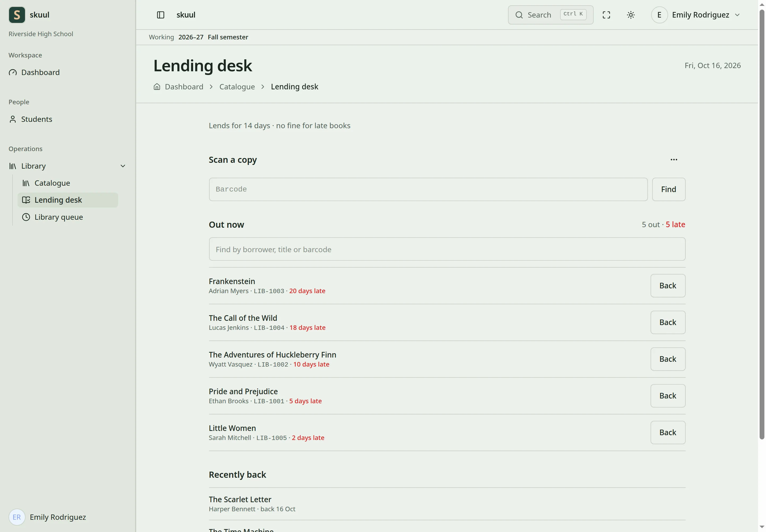Collapse the Library section chevron

click(x=123, y=166)
